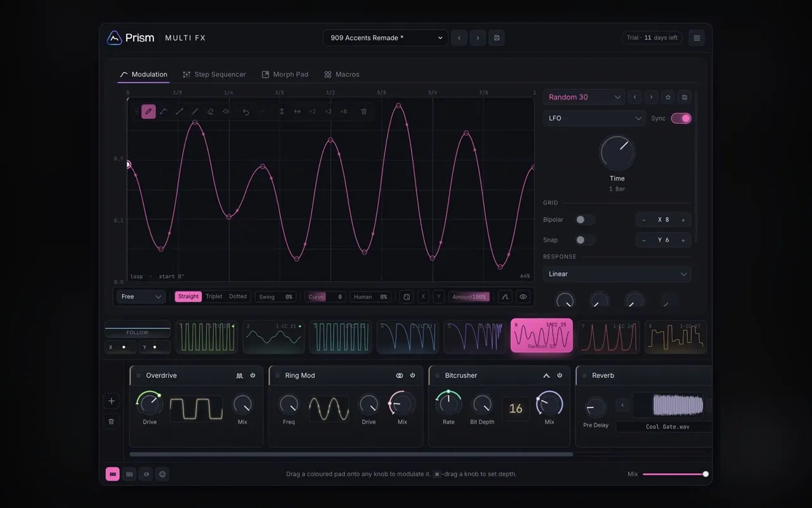
Task: Toggle the eye visibility icon
Action: 523,297
